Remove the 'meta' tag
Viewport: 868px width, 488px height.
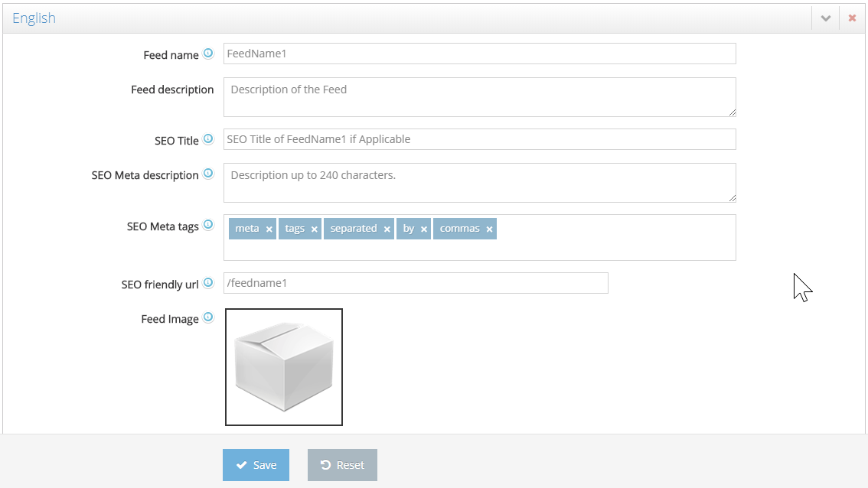(x=269, y=228)
